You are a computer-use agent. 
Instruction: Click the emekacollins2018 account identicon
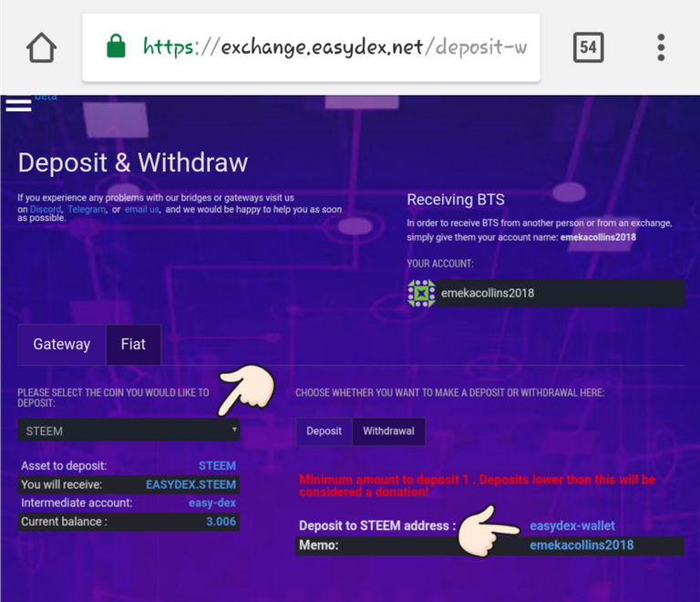pos(421,294)
